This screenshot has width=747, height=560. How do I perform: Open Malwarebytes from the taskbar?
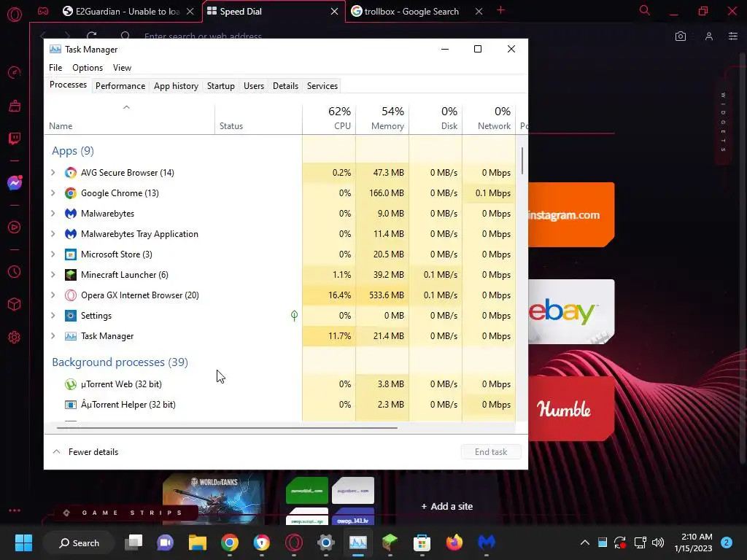(x=487, y=542)
